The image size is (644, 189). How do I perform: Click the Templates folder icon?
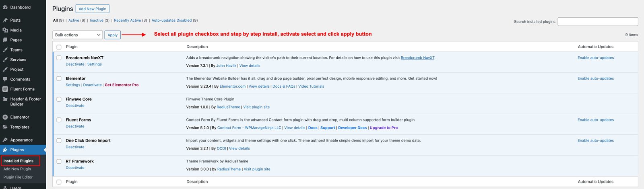[5, 127]
